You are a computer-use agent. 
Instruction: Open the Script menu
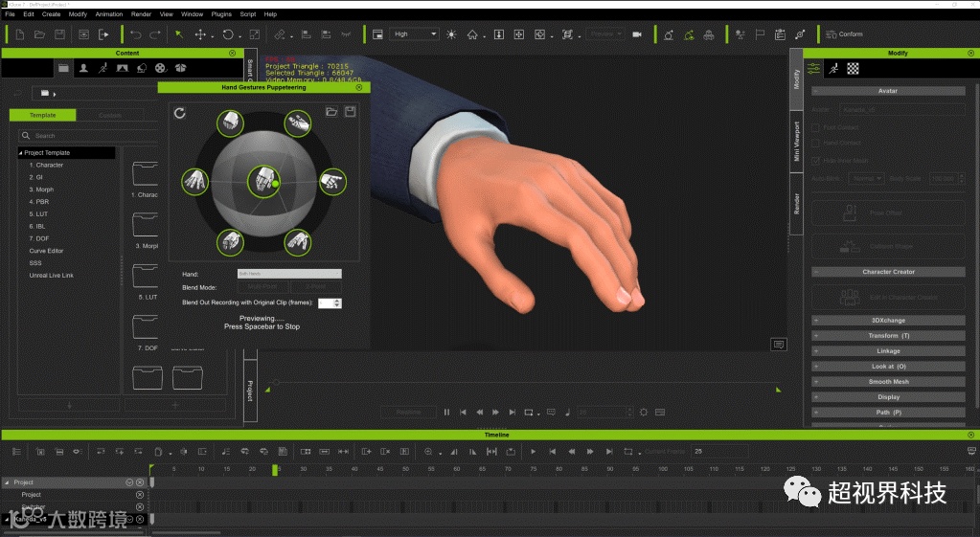click(248, 13)
